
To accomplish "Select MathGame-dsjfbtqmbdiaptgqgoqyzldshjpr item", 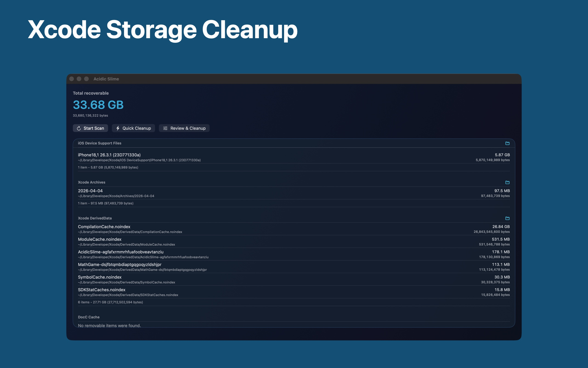I will tap(294, 267).
